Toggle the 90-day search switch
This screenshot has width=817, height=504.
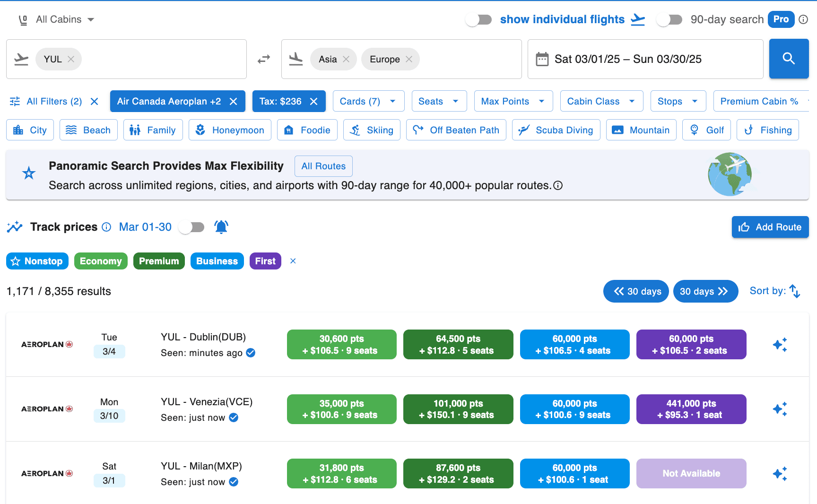(x=669, y=19)
